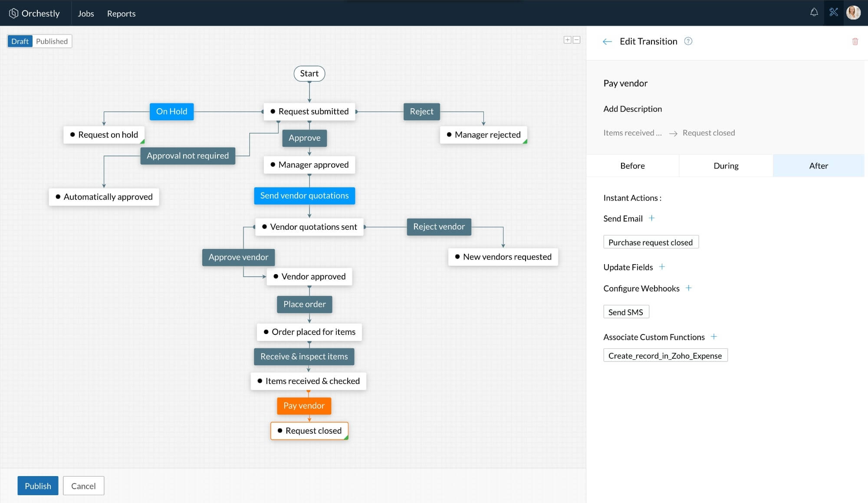Screen dimensions: 868x503
Task: Select Receive & inspect items transition
Action: click(x=304, y=357)
